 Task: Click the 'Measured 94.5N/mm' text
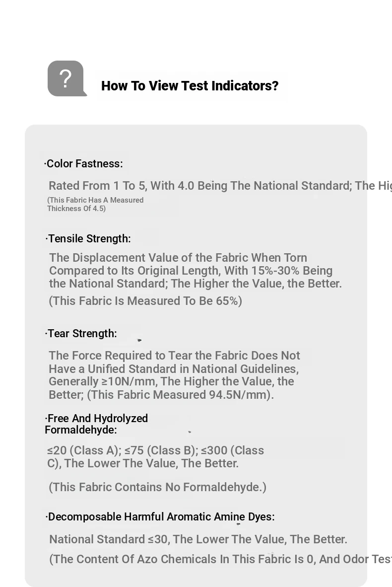point(180,395)
